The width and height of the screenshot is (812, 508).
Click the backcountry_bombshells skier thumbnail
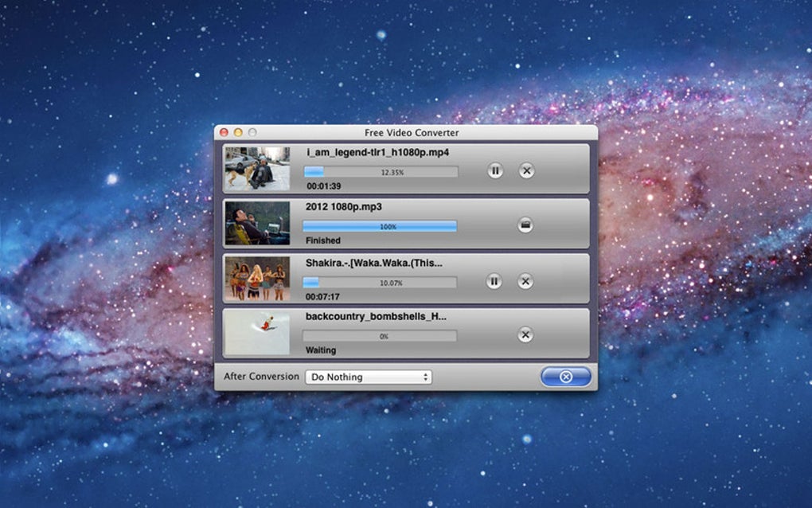tap(257, 333)
